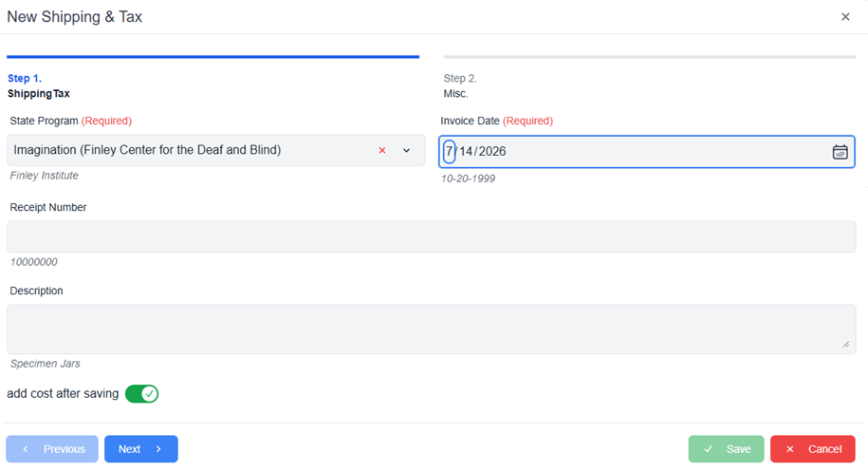
Task: Click the "Invoice Date (Required)" label
Action: point(496,121)
